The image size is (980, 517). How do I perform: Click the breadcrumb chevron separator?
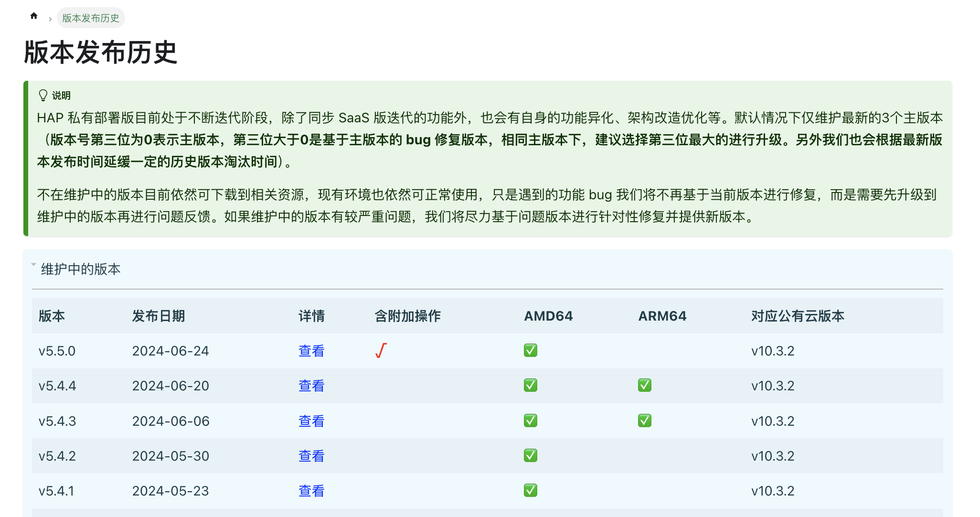pyautogui.click(x=50, y=19)
